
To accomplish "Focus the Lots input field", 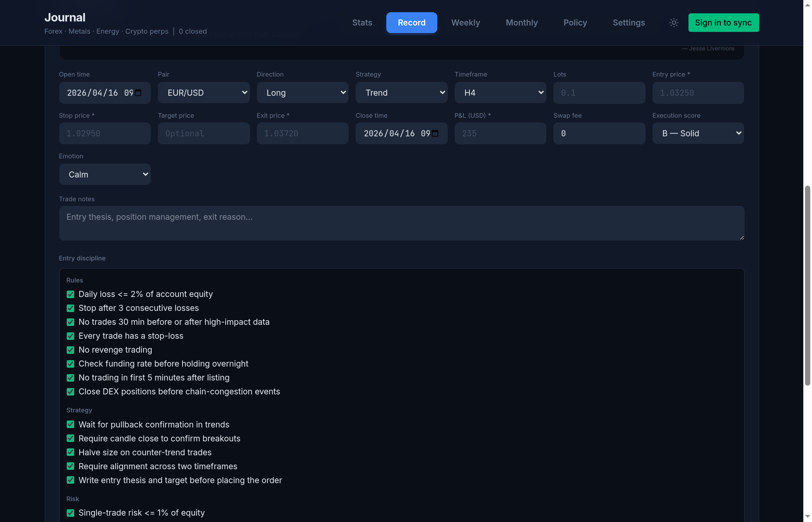I will click(599, 93).
